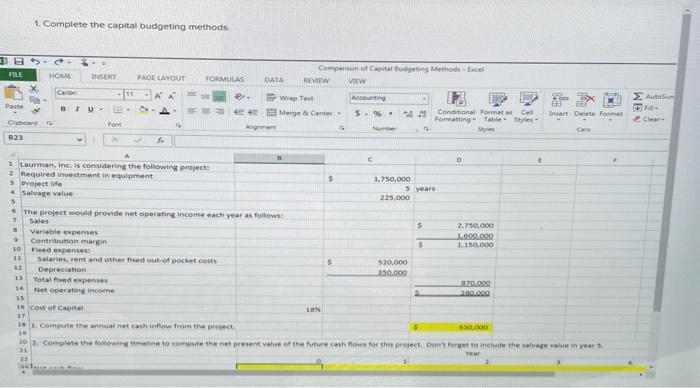Image resolution: width=700 pixels, height=388 pixels.
Task: Click the Clear button in Editing
Action: click(x=648, y=119)
